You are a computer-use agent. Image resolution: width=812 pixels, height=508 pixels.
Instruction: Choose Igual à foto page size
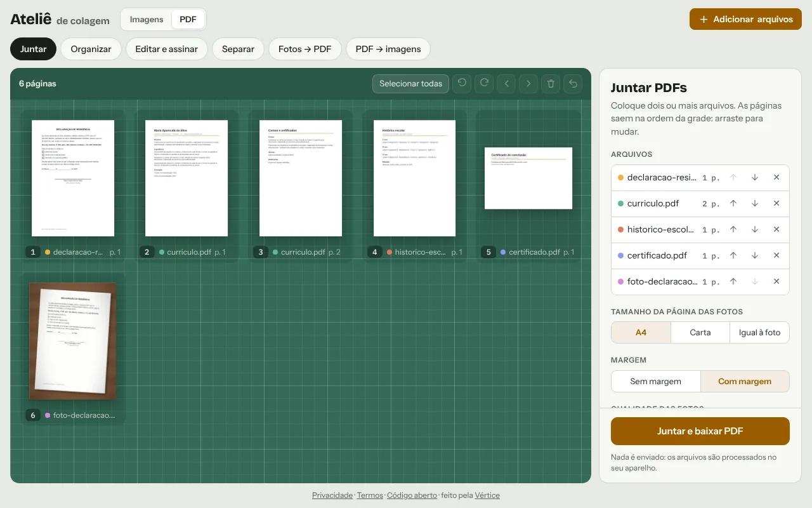coord(759,332)
